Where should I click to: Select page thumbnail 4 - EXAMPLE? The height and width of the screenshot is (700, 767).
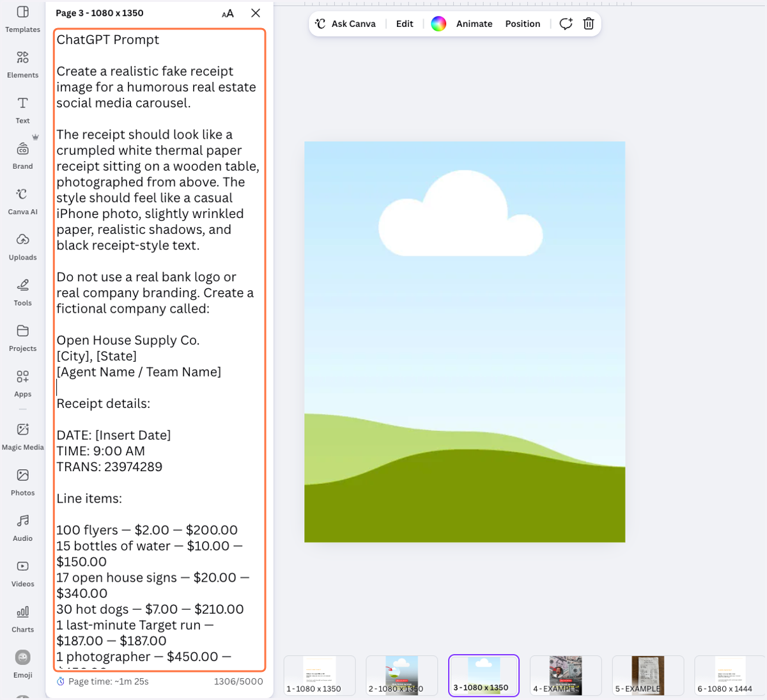[x=566, y=675]
